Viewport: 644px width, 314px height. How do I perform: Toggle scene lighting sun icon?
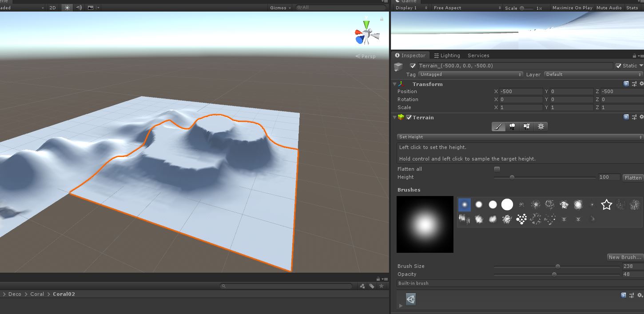pyautogui.click(x=67, y=8)
